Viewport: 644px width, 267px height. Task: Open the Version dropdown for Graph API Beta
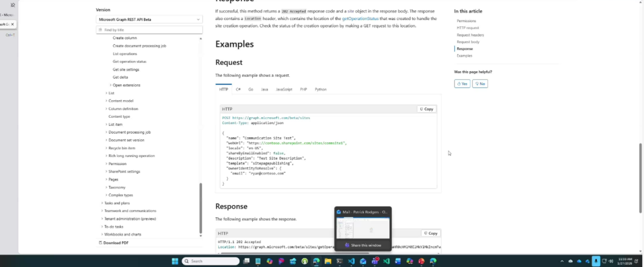point(149,20)
